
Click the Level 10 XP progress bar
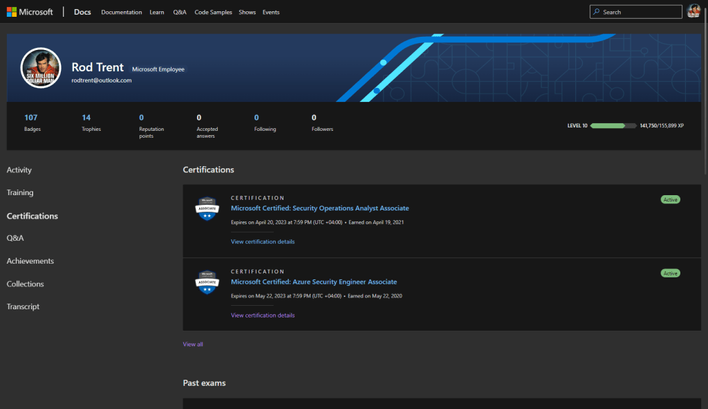(613, 125)
